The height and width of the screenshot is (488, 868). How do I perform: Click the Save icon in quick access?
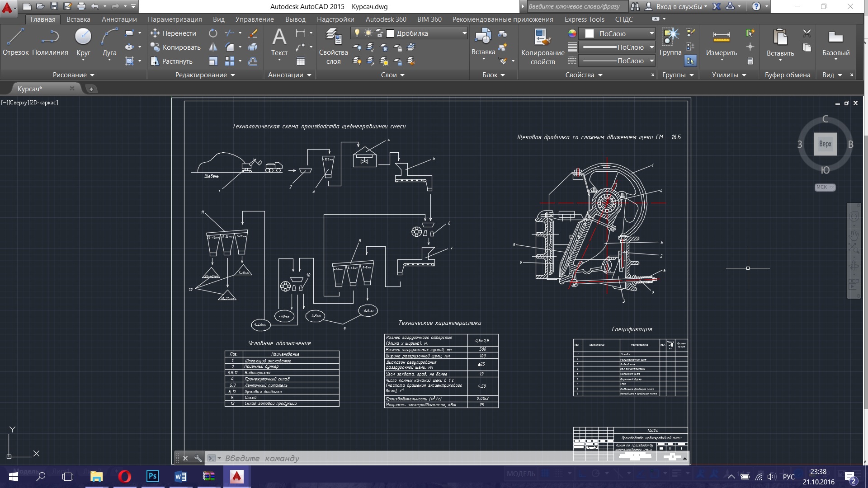pos(54,6)
